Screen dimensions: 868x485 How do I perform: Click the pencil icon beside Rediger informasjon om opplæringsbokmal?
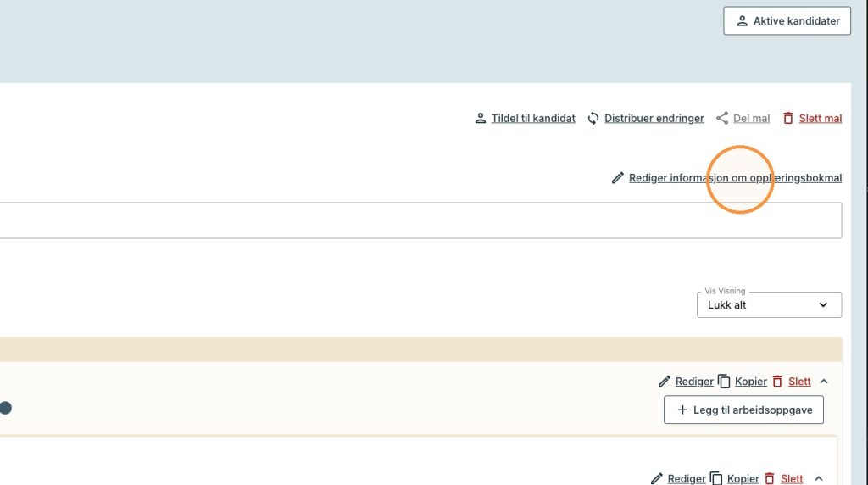(617, 178)
